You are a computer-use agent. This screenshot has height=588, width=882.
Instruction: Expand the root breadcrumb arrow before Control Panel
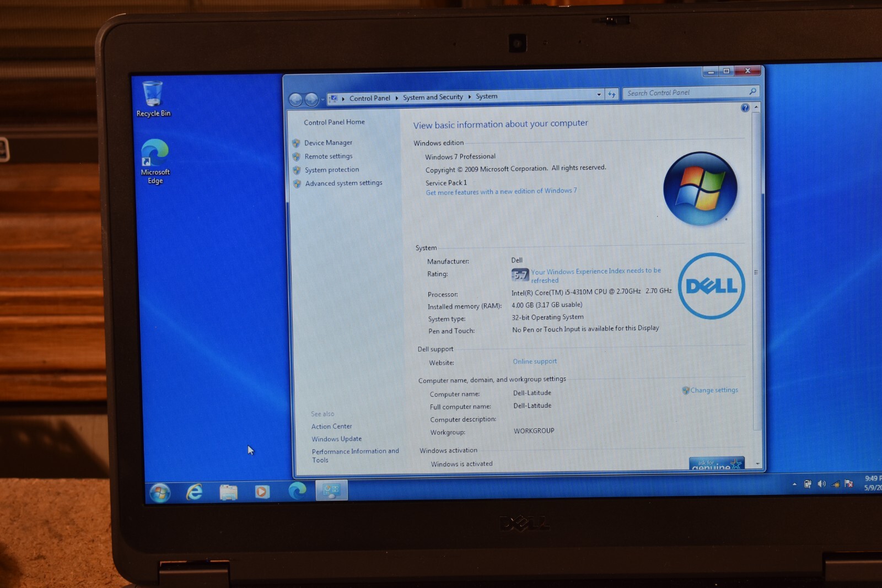[343, 99]
